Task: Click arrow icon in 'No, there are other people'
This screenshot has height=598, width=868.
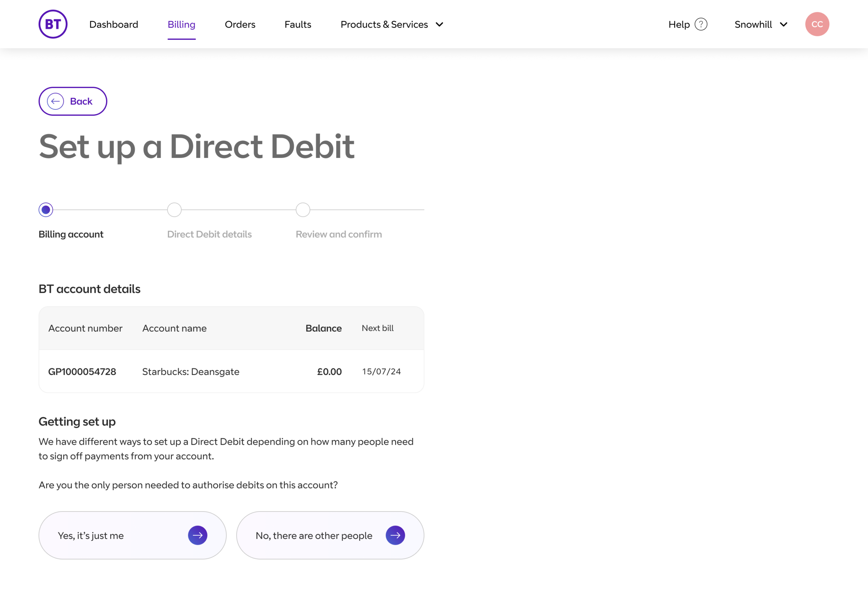Action: point(395,535)
